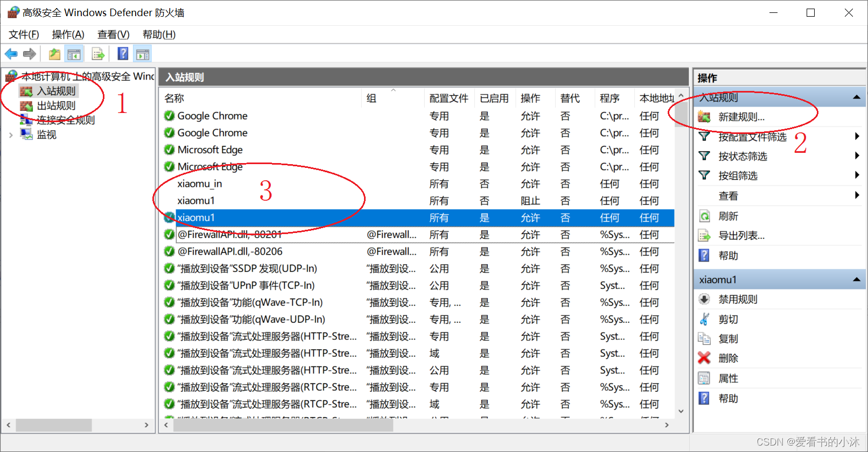Viewport: 868px width, 452px height.
Task: Click the Disable Rule (禁用规则) icon
Action: (x=704, y=299)
